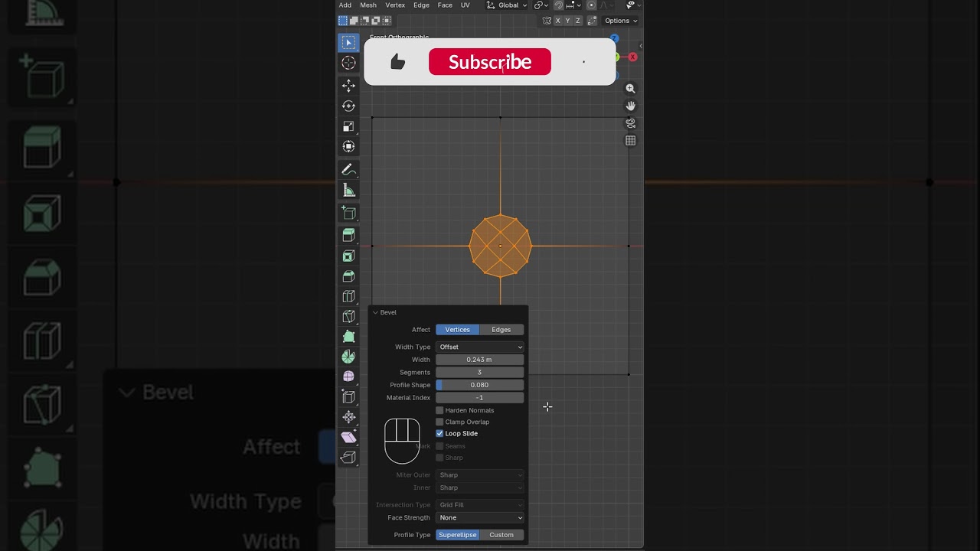Image resolution: width=980 pixels, height=551 pixels.
Task: Set Affect to Edges
Action: click(x=501, y=330)
